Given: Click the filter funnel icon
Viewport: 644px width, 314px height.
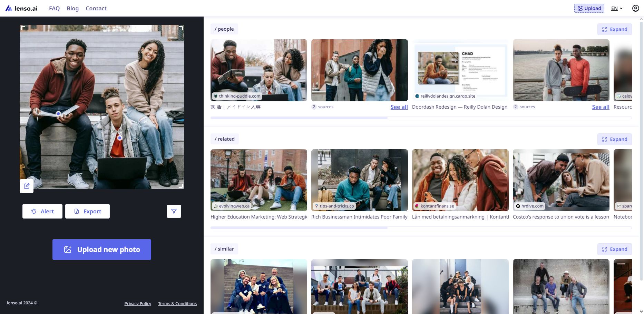Looking at the screenshot, I should pyautogui.click(x=174, y=211).
